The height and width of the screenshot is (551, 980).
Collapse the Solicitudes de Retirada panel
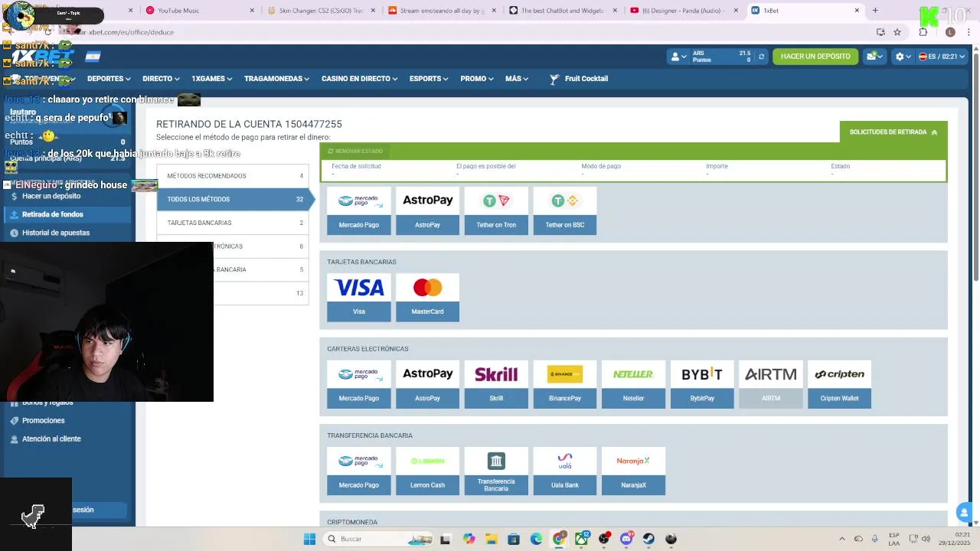coord(893,132)
